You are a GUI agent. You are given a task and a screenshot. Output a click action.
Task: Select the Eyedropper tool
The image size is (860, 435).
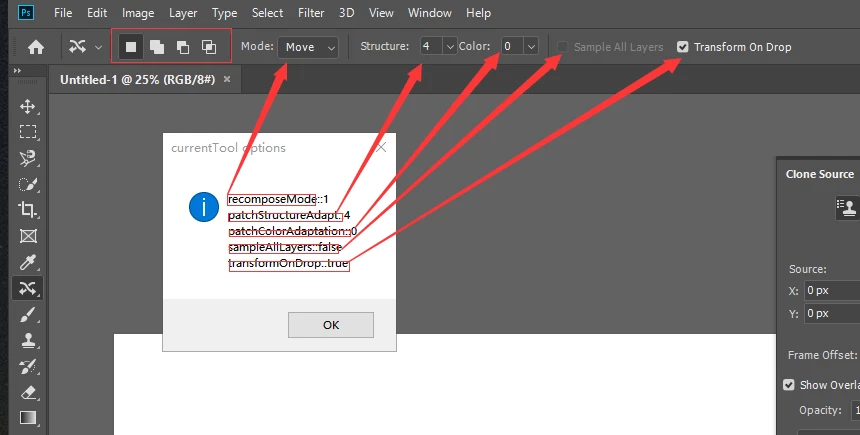(x=28, y=262)
